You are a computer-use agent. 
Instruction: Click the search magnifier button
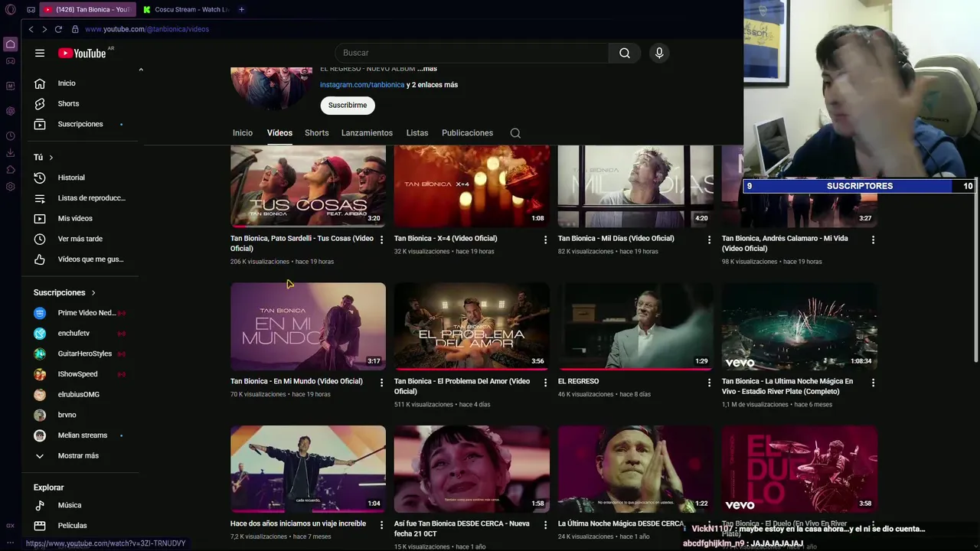tap(625, 53)
